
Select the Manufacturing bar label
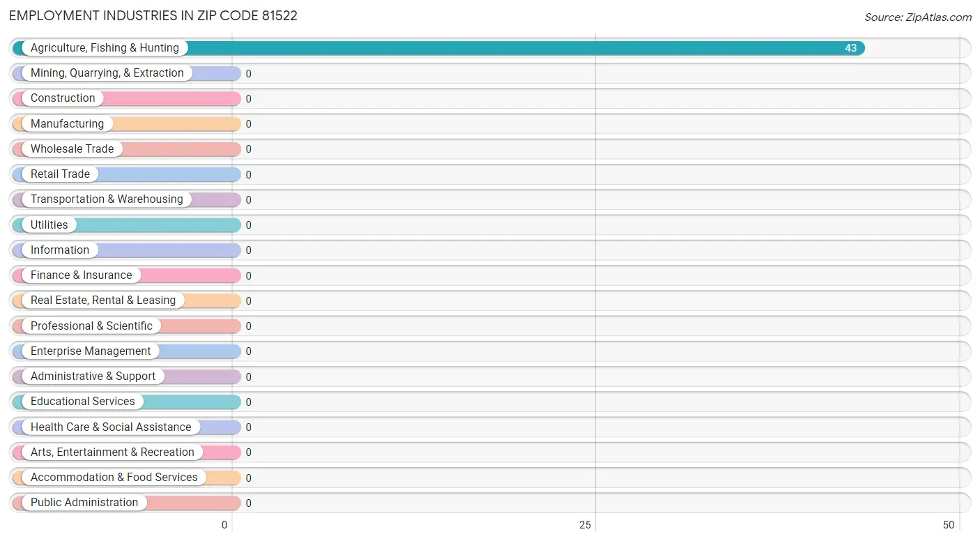[67, 124]
